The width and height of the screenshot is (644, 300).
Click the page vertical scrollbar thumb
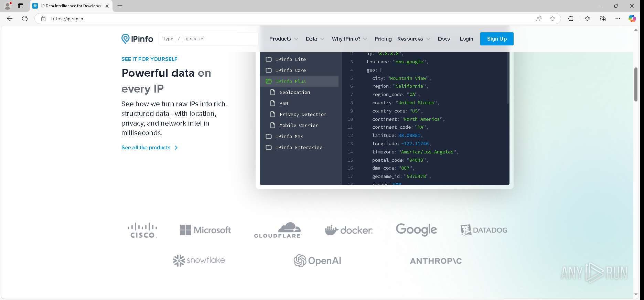(636, 84)
